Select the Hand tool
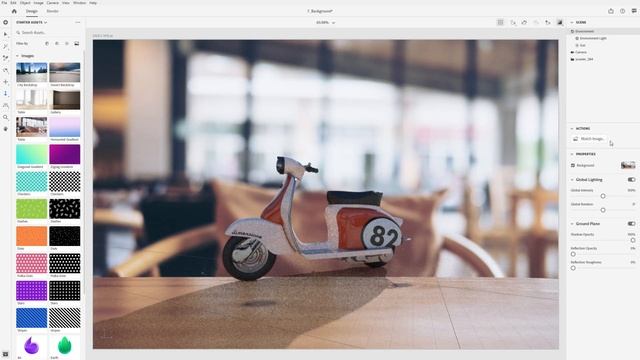The height and width of the screenshot is (360, 640). click(5, 129)
